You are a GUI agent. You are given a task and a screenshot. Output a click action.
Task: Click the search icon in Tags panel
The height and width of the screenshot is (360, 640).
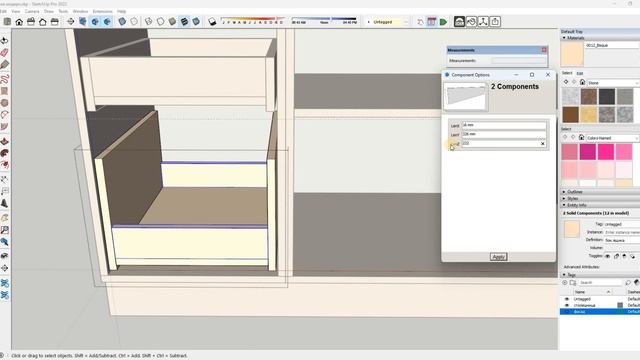pos(628,282)
